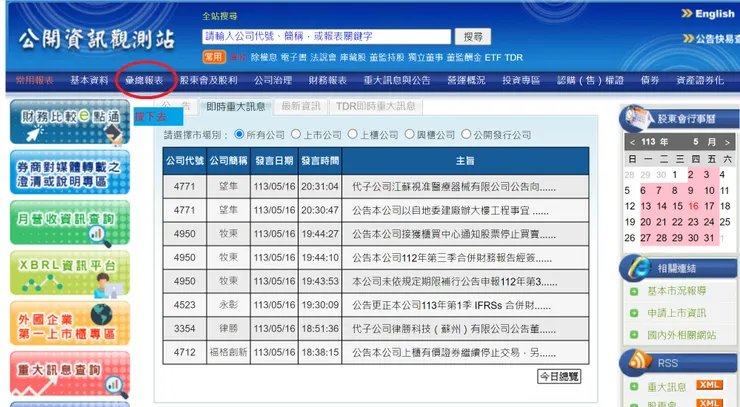Open 重大訊息查詢 banner

pos(69,373)
